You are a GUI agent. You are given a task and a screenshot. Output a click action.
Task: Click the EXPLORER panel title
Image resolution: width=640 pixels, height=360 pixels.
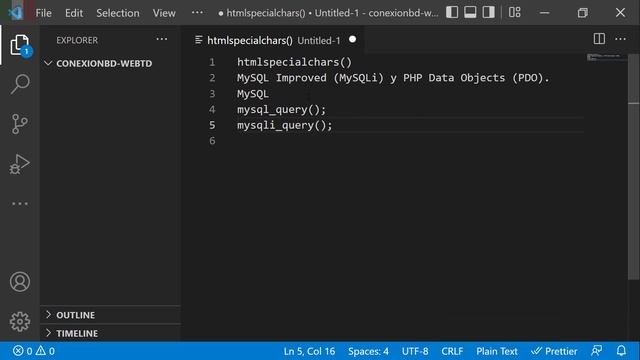(77, 40)
